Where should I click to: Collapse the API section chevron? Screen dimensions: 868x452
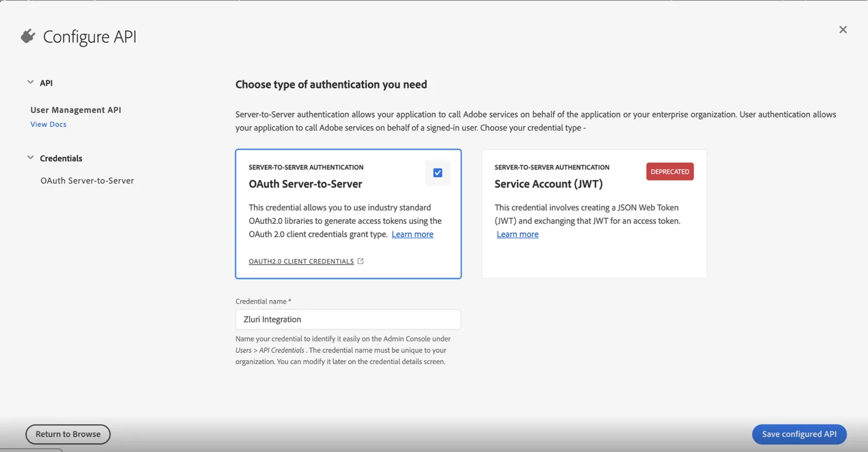coord(30,82)
